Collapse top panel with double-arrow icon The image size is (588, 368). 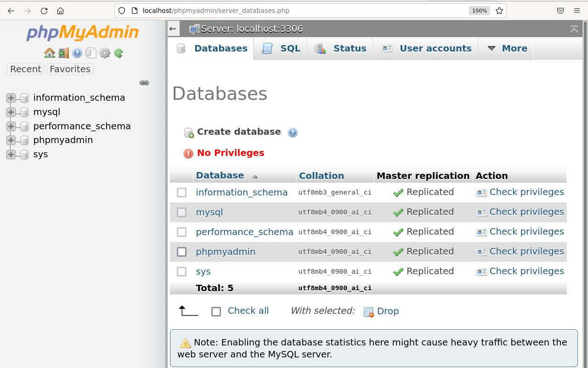click(574, 29)
